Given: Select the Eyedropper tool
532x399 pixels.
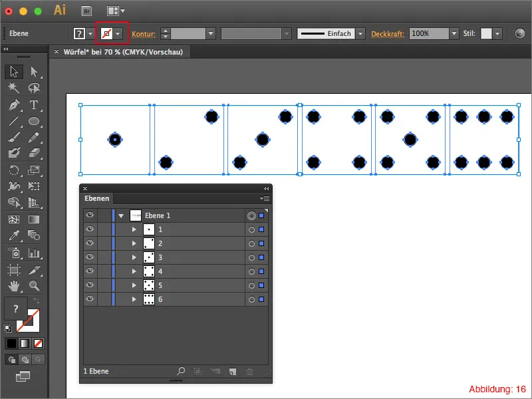Looking at the screenshot, I should coord(14,235).
